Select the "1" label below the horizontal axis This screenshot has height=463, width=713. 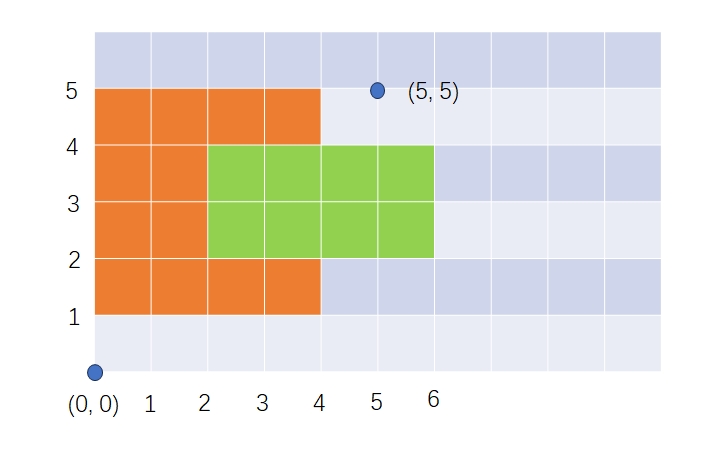tap(150, 404)
